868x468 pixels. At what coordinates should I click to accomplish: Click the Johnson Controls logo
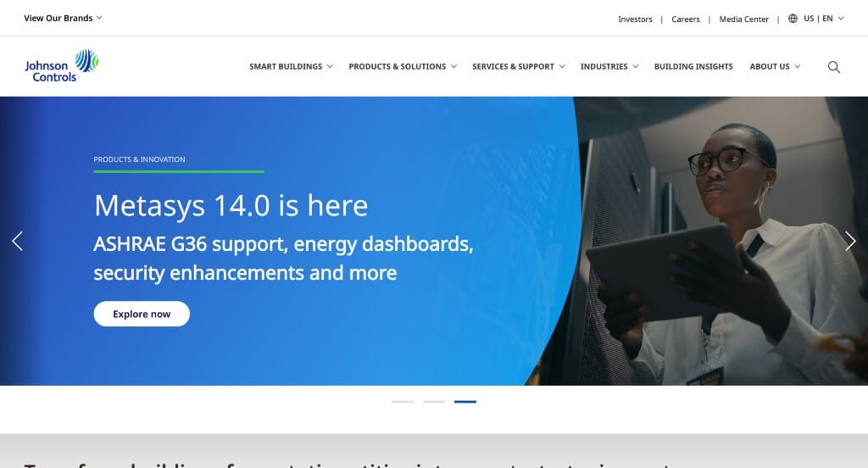click(62, 66)
